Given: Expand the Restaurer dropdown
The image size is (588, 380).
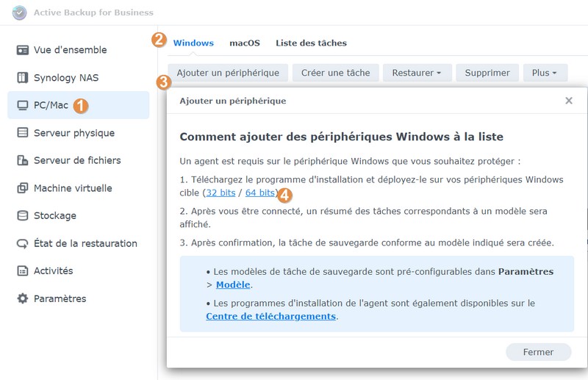Looking at the screenshot, I should (417, 73).
